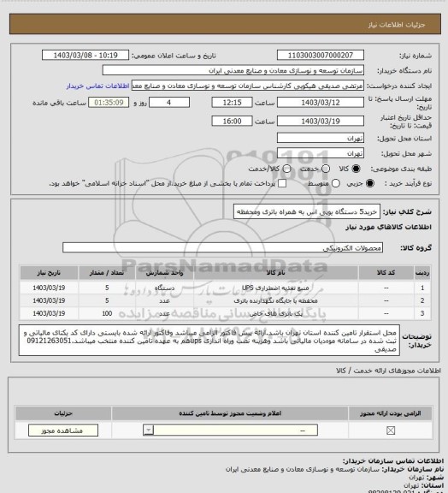Screen dimensions: 448x493
Task: Click the price validity date 1403/03/19
Action: [x=321, y=121]
